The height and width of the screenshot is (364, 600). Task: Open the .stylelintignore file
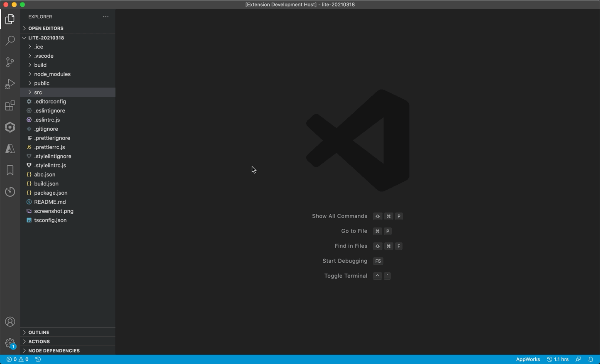tap(68, 156)
